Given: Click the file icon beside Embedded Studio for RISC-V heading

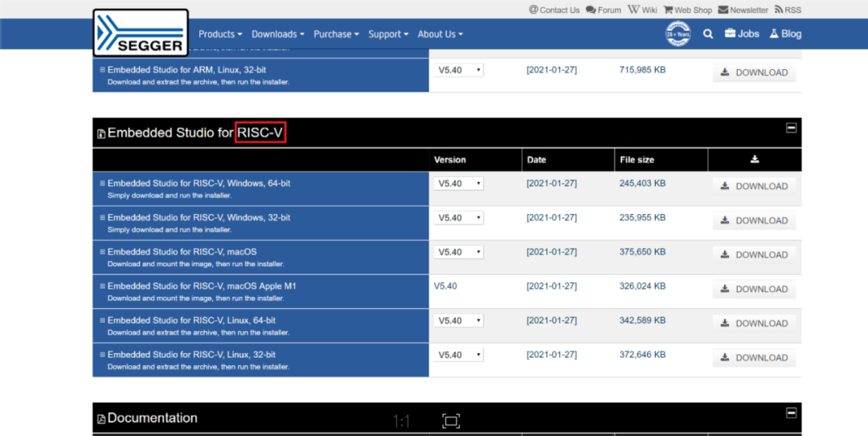Looking at the screenshot, I should 101,134.
